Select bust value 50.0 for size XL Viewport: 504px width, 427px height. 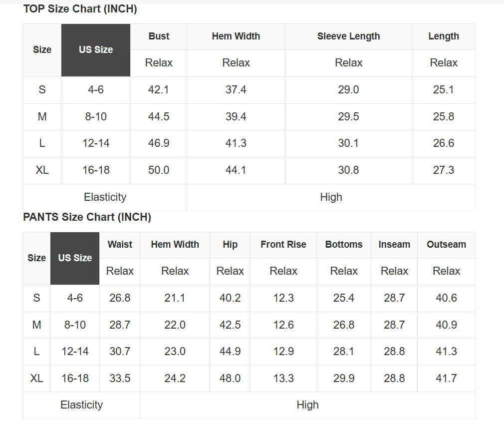click(x=159, y=170)
